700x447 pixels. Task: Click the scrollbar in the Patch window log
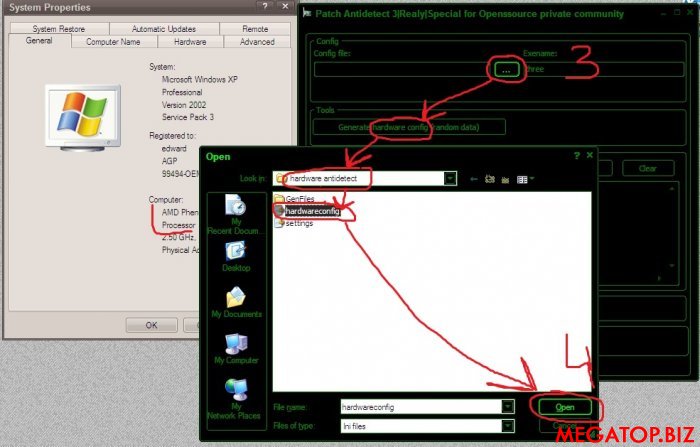(672, 227)
